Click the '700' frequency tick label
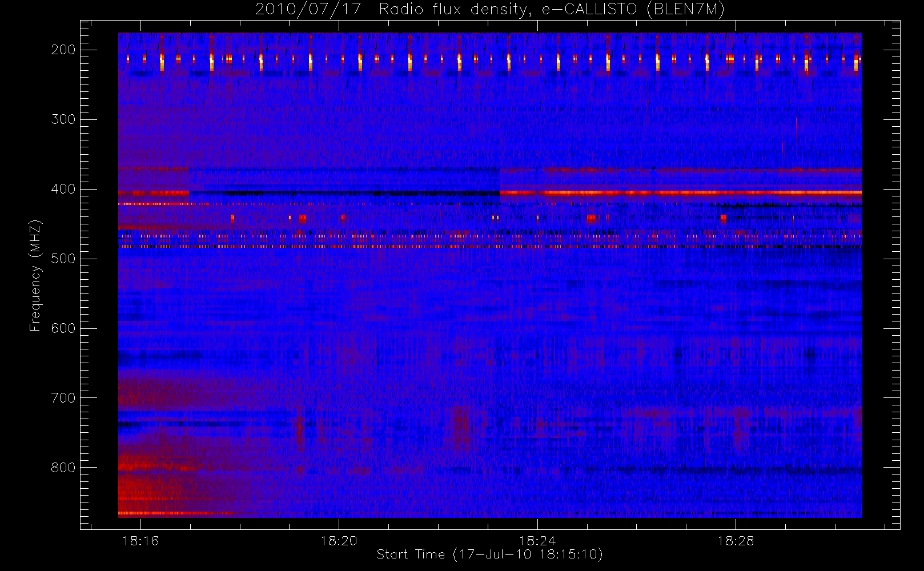This screenshot has width=924, height=571. point(63,398)
